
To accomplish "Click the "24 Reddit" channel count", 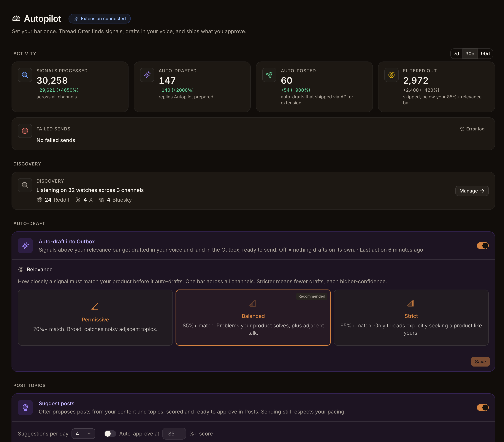I will (x=53, y=200).
